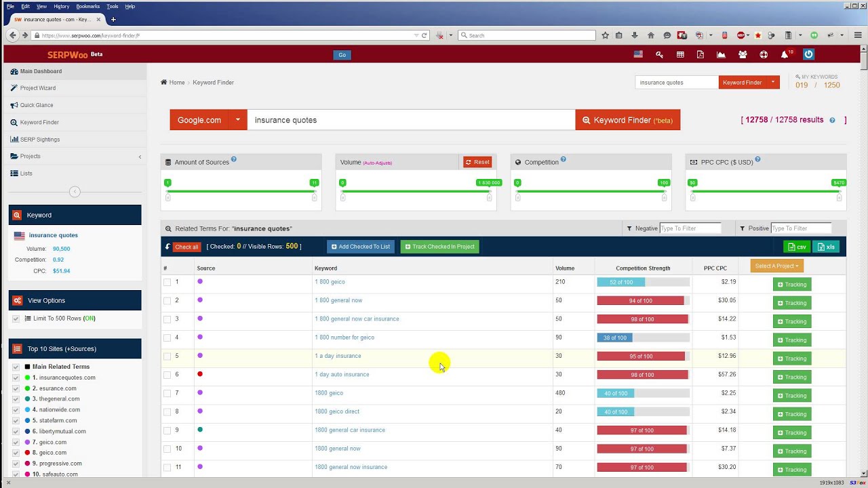Screen dimensions: 868x488
Task: Export the results as csv
Action: coord(797,247)
